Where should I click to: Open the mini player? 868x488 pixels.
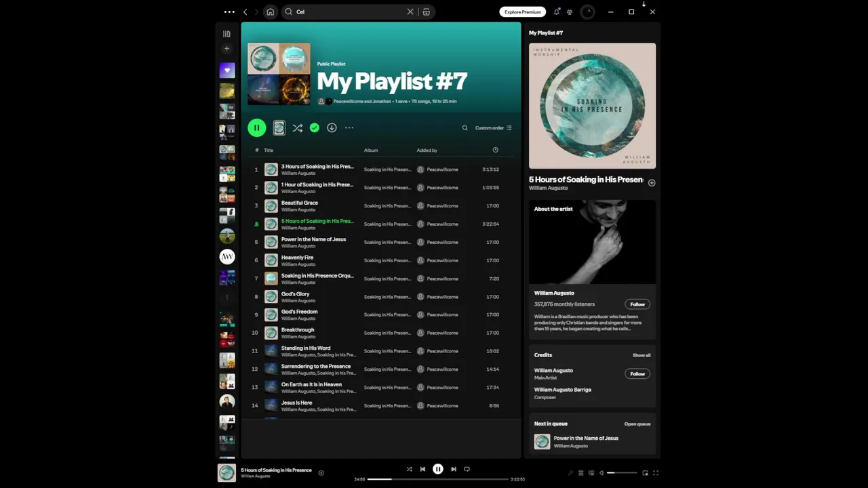click(x=645, y=473)
